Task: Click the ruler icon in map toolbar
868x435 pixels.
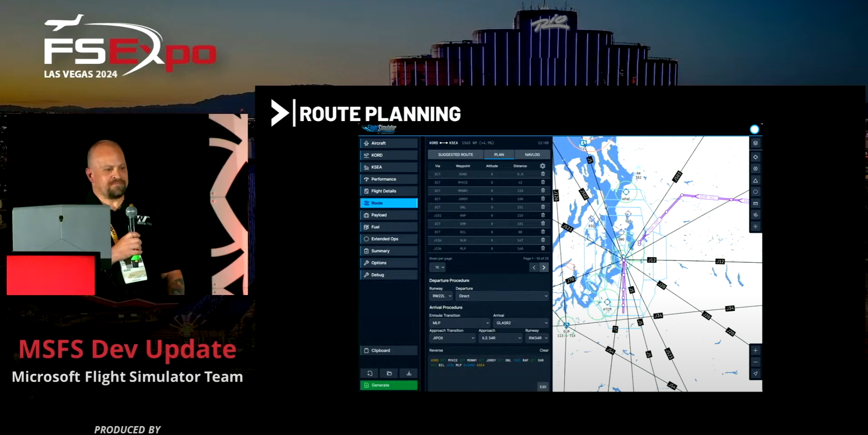Action: pyautogui.click(x=755, y=203)
